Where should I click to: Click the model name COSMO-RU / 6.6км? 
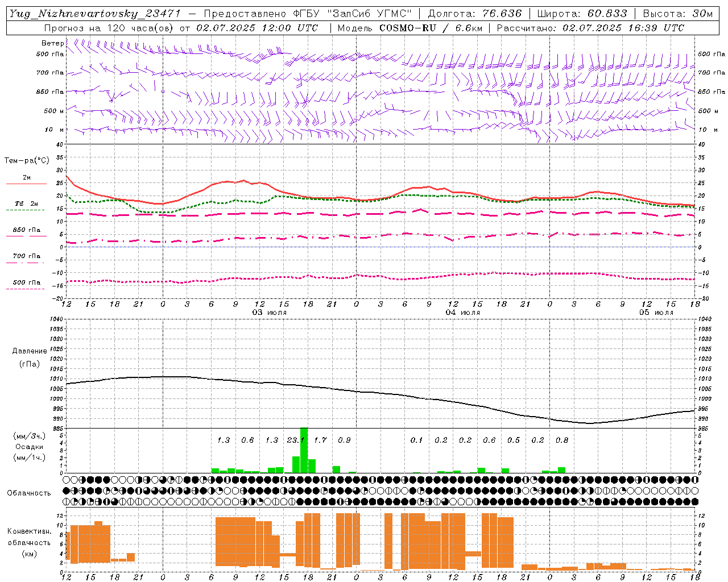[431, 28]
